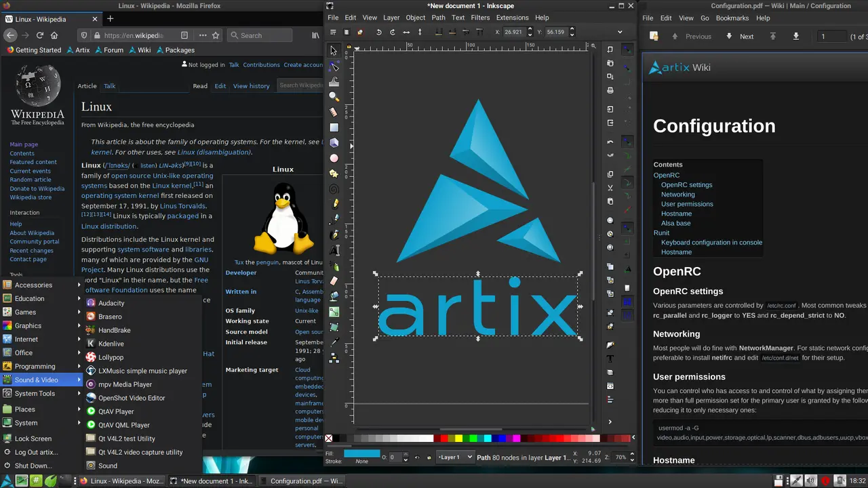The width and height of the screenshot is (868, 488).
Task: Open the Linus Torvalds Wikipedia link
Action: tap(183, 206)
